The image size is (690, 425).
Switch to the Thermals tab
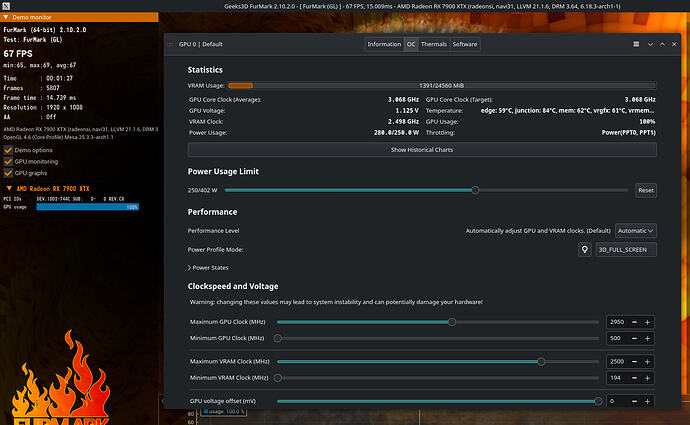point(434,44)
